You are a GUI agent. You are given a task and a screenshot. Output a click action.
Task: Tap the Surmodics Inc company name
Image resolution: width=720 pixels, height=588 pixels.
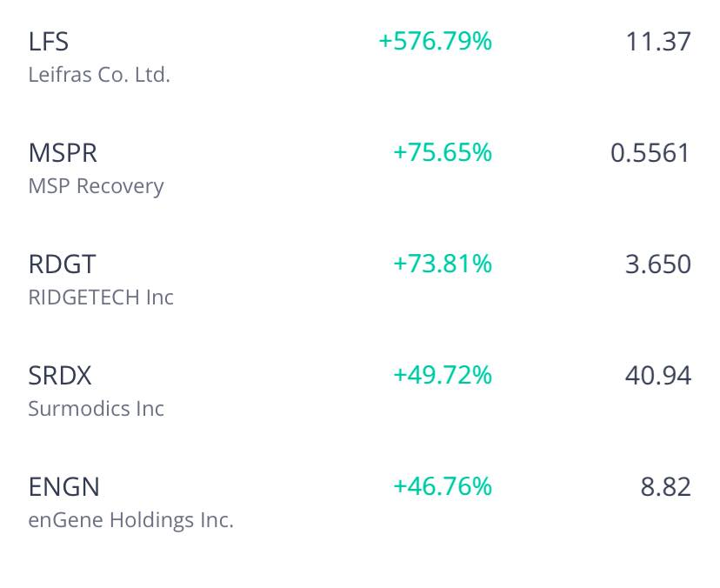coord(96,409)
